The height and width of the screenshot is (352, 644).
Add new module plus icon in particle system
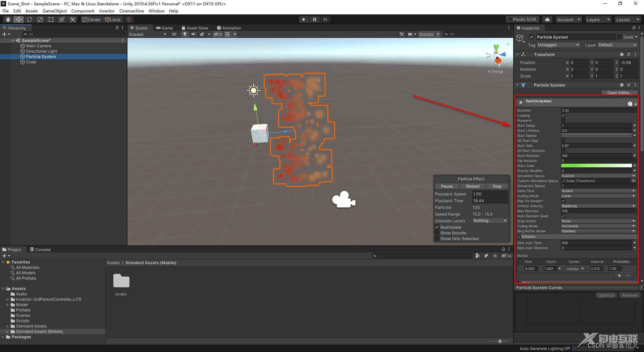click(635, 104)
